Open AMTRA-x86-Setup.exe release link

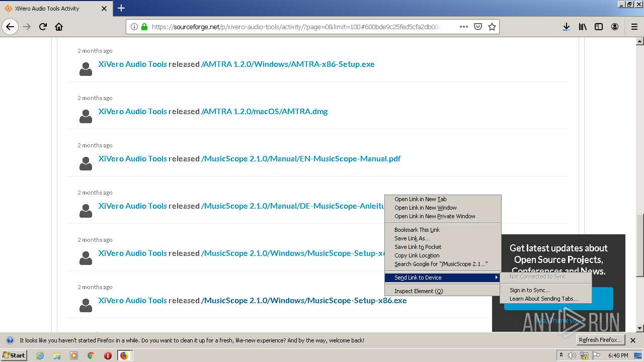[288, 64]
